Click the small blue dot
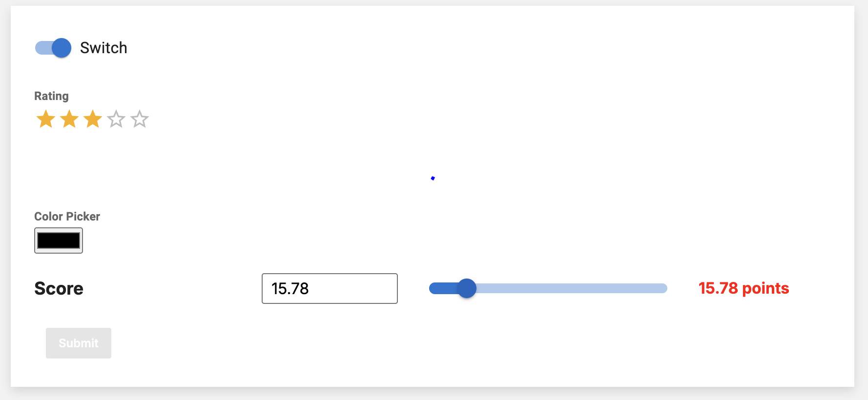The image size is (868, 400). pyautogui.click(x=433, y=178)
